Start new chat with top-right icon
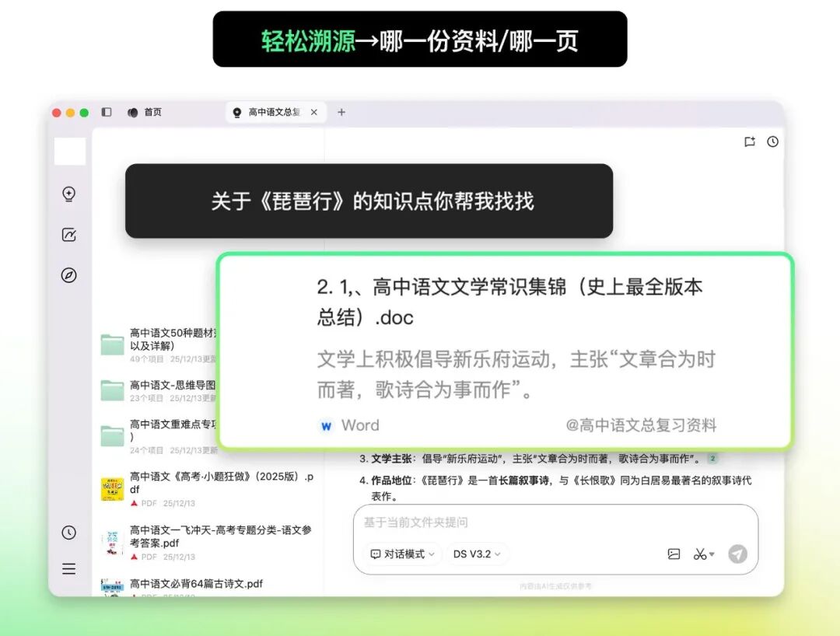Screen dimensions: 840x636 tap(750, 142)
